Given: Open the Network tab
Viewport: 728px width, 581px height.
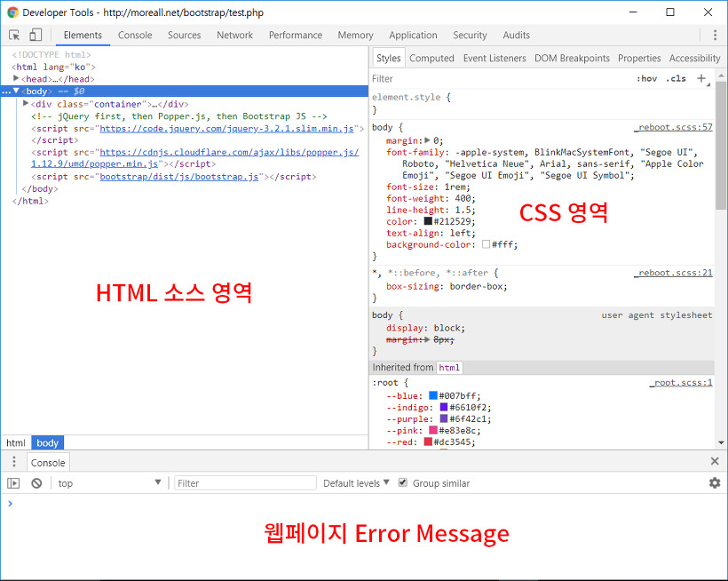Looking at the screenshot, I should point(235,36).
